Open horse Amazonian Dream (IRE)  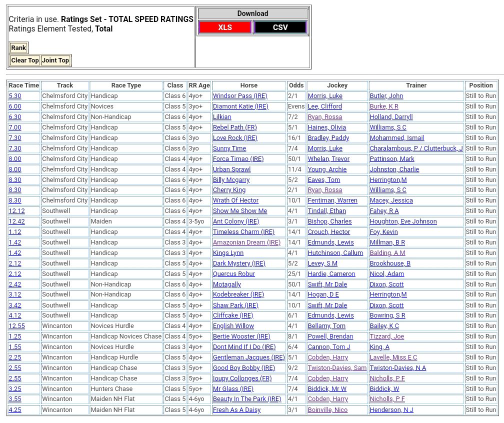[x=246, y=242]
